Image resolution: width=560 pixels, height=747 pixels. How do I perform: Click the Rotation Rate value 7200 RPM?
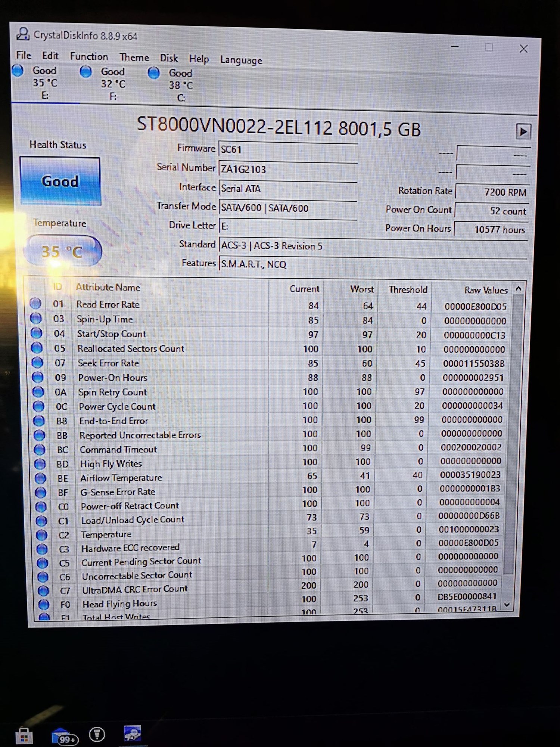click(x=492, y=192)
